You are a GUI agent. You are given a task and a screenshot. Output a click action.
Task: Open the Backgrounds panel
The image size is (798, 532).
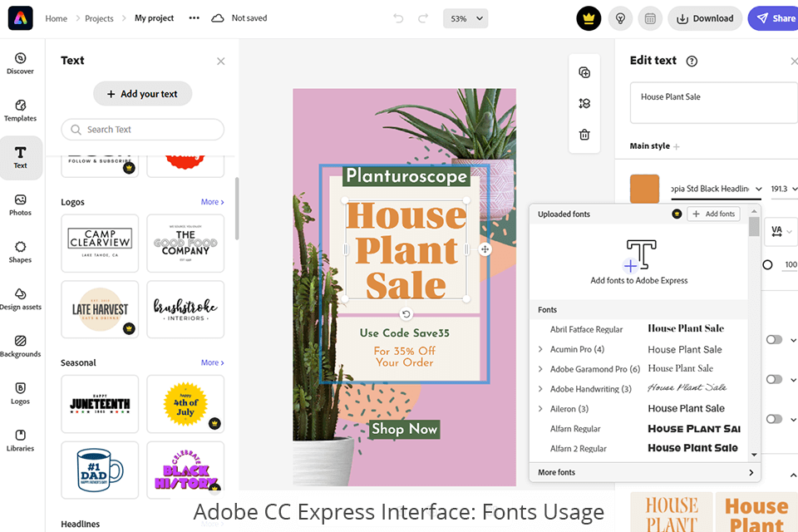[x=20, y=346]
